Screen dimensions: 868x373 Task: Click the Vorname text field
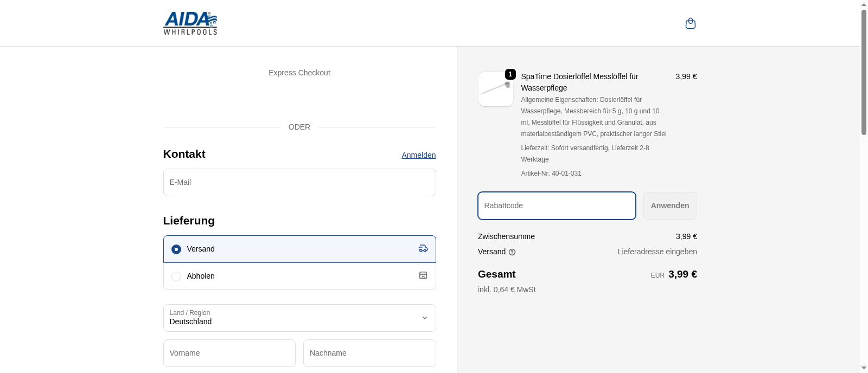coord(229,353)
